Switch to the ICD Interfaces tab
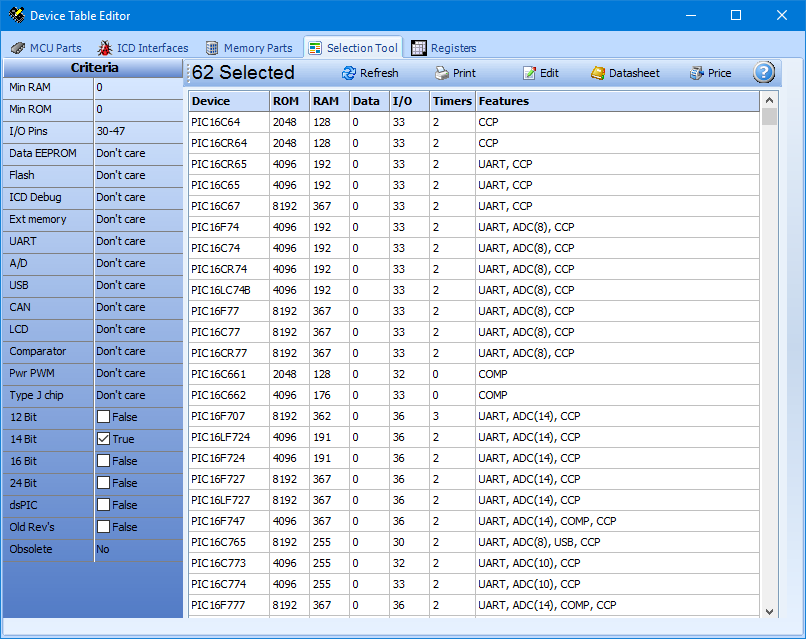 click(x=143, y=48)
